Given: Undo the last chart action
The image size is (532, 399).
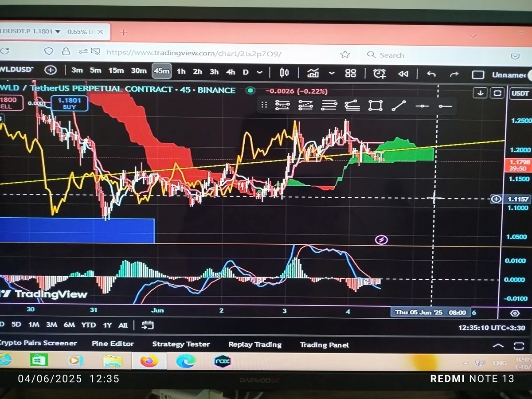Looking at the screenshot, I should tap(431, 74).
